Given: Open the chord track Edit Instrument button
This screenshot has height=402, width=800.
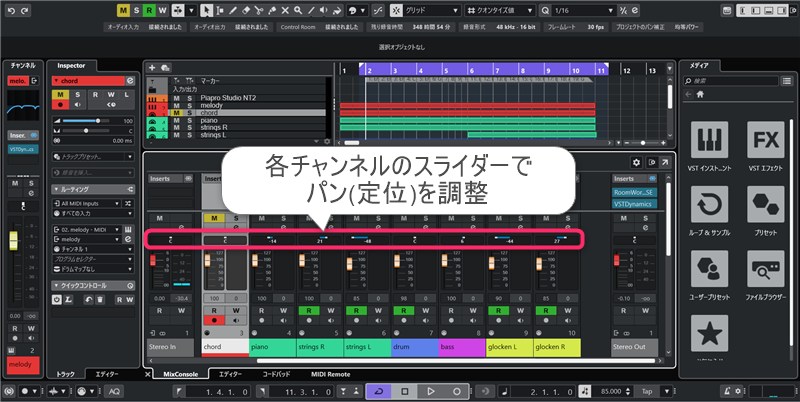Looking at the screenshot, I should coord(130,81).
